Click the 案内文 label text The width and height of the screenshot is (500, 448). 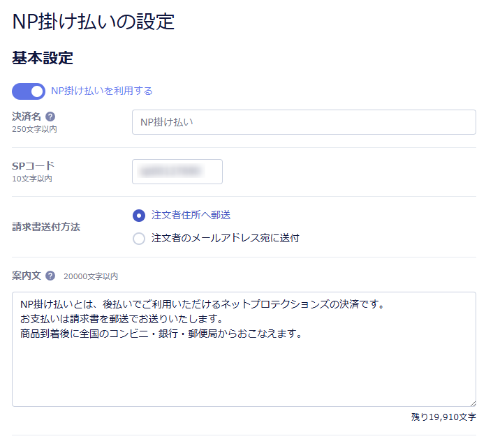[27, 276]
